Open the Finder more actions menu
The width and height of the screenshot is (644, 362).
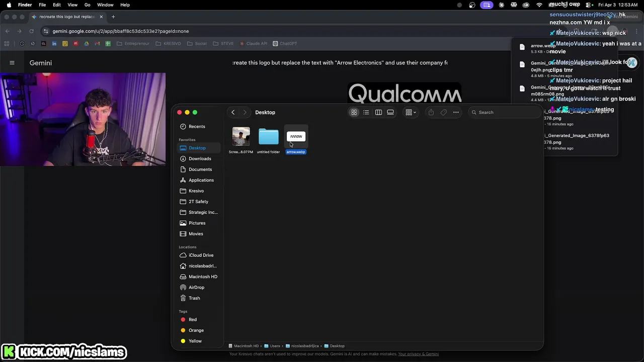(456, 112)
